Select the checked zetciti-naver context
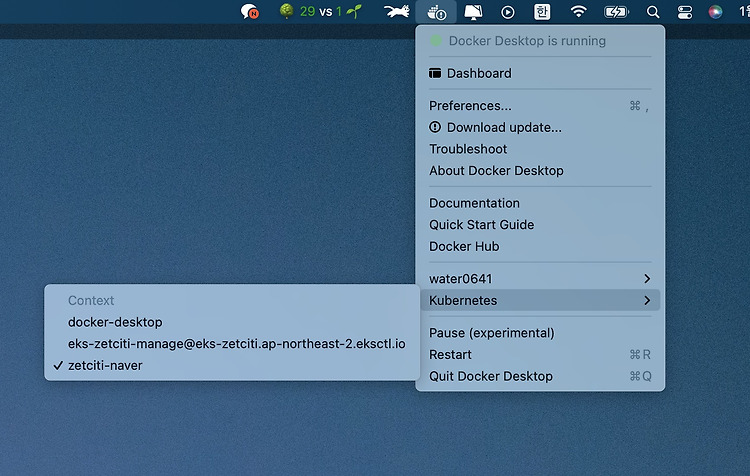 (232, 365)
